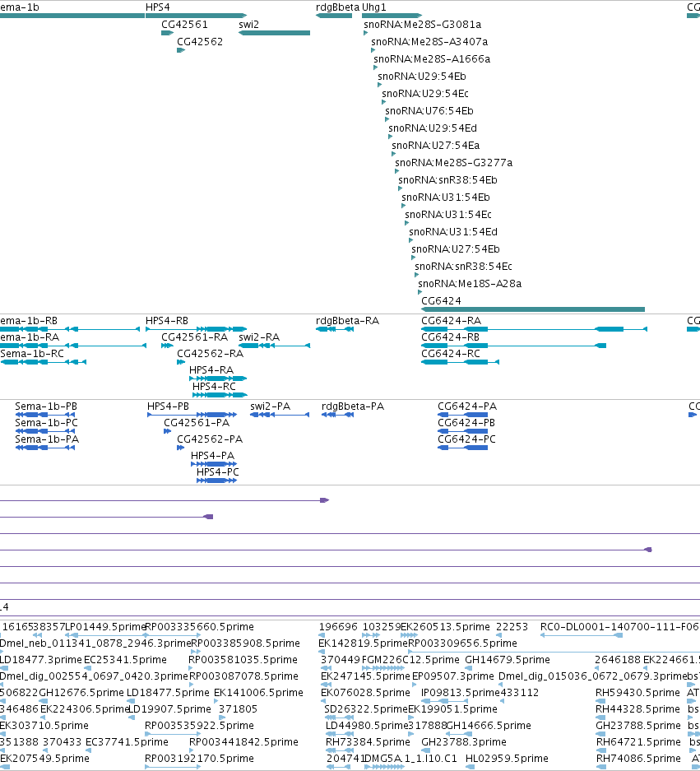Click the CG6424-PA protein label
Image resolution: width=700 pixels, height=771 pixels.
point(467,406)
